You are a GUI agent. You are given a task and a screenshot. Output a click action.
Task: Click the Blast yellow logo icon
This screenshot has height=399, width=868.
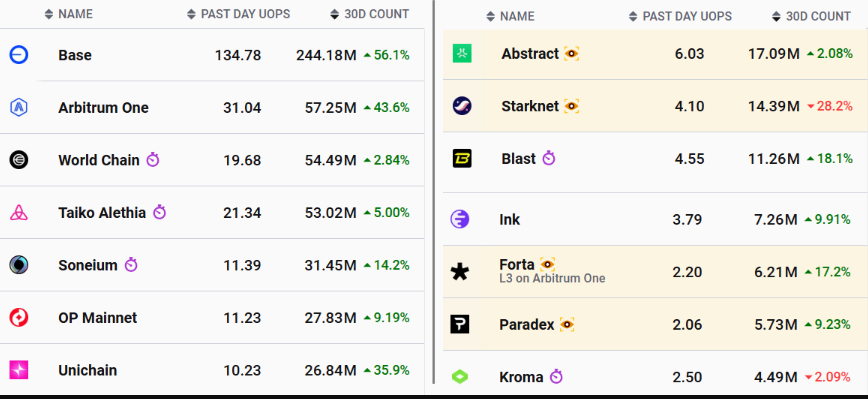pyautogui.click(x=462, y=159)
